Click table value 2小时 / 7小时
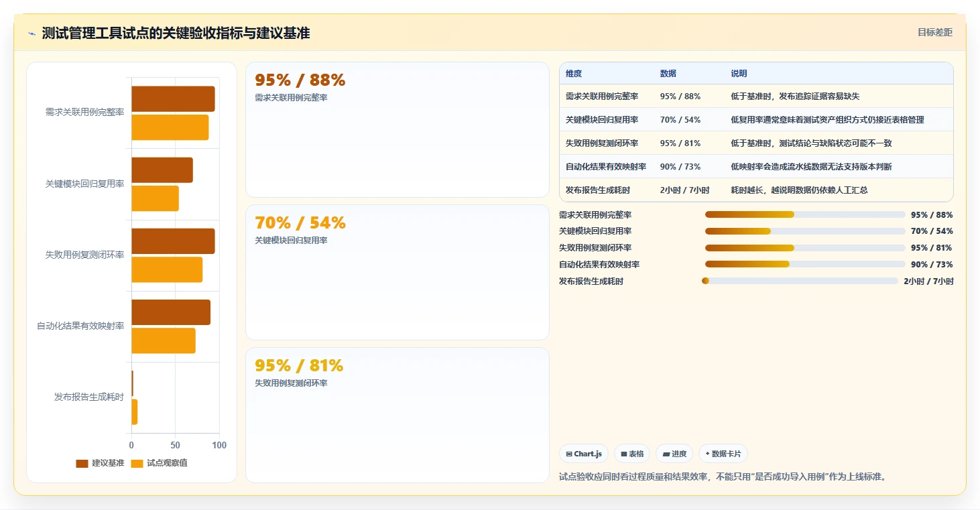Screen dimensions: 980x510 pyautogui.click(x=684, y=190)
